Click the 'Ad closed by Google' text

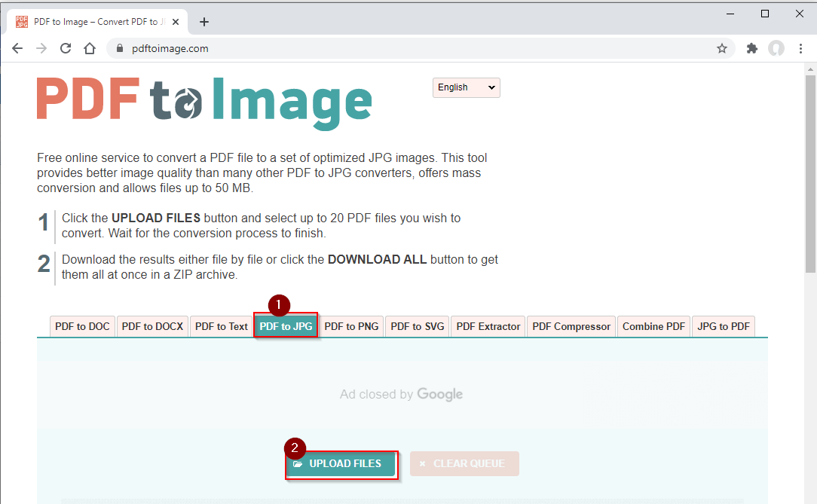pos(401,395)
